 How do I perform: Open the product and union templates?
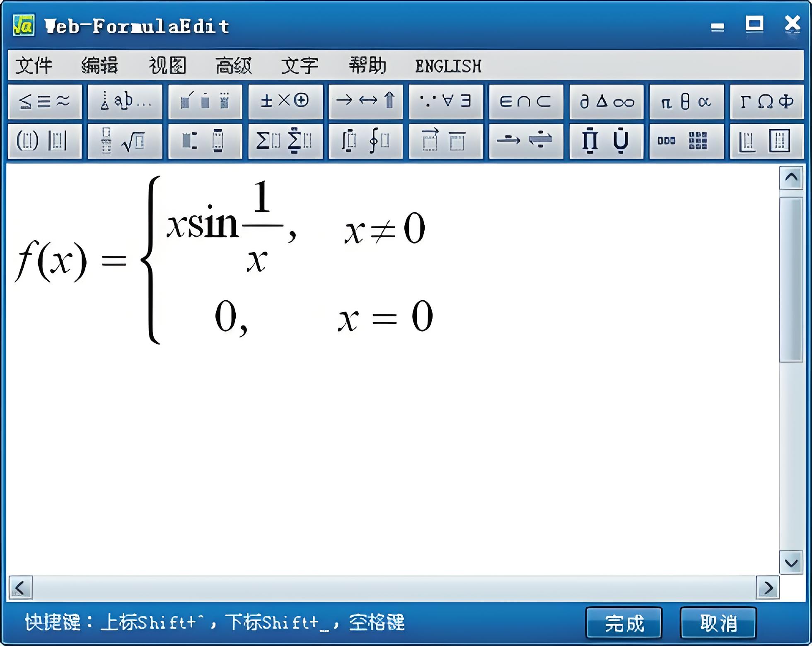(606, 141)
